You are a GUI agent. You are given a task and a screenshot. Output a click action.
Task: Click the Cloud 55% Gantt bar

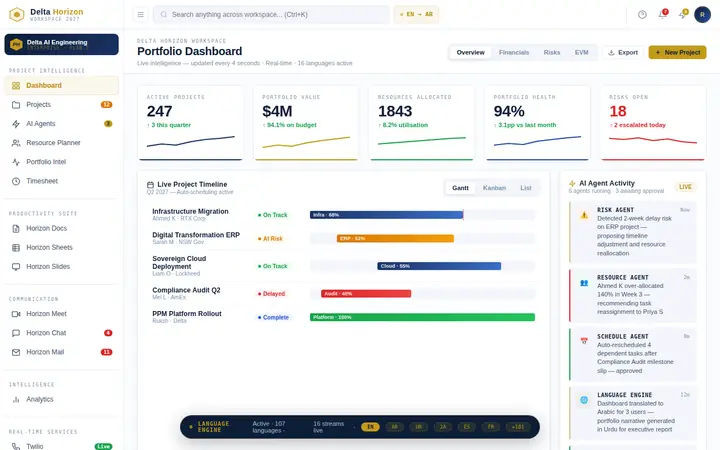(x=439, y=266)
